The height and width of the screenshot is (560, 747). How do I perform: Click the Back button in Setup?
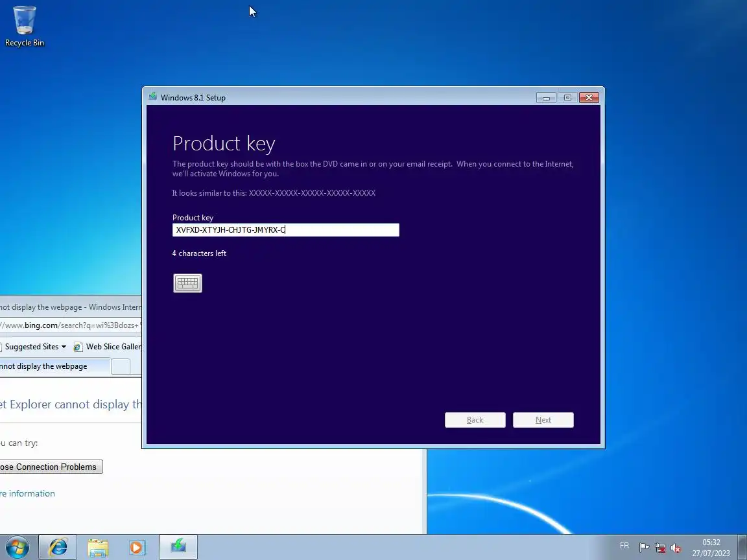475,420
